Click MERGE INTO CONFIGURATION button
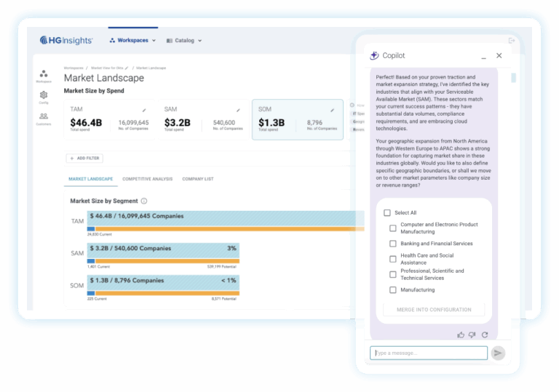This screenshot has width=559, height=392. point(434,310)
